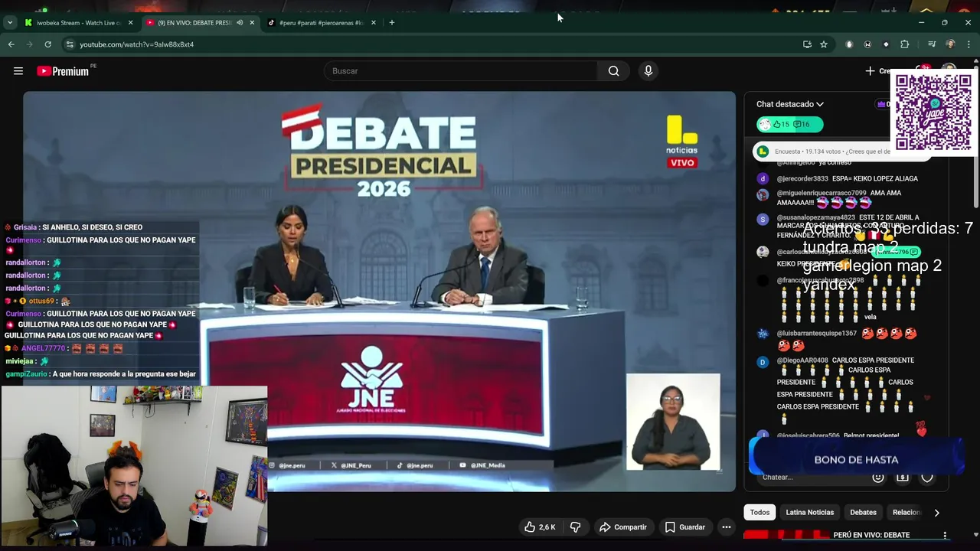Click the diamond-shaped extension icon
The image size is (980, 551).
click(886, 44)
